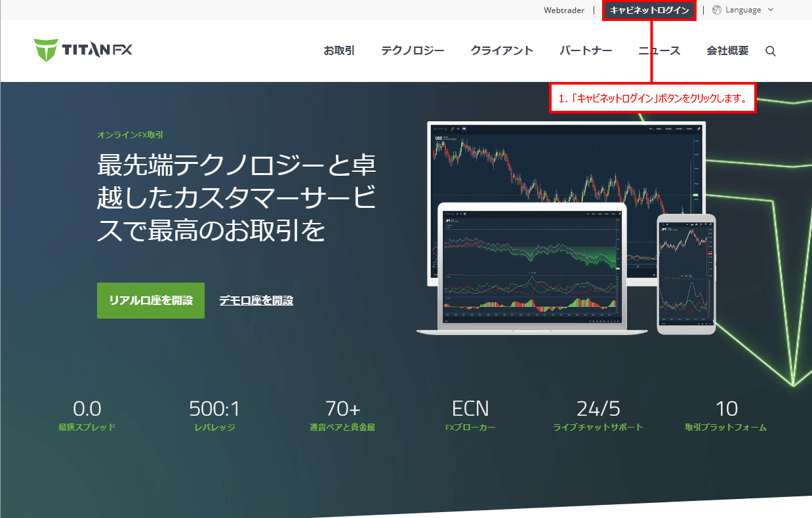Open the search magnifier icon
The height and width of the screenshot is (518, 812).
click(x=770, y=50)
